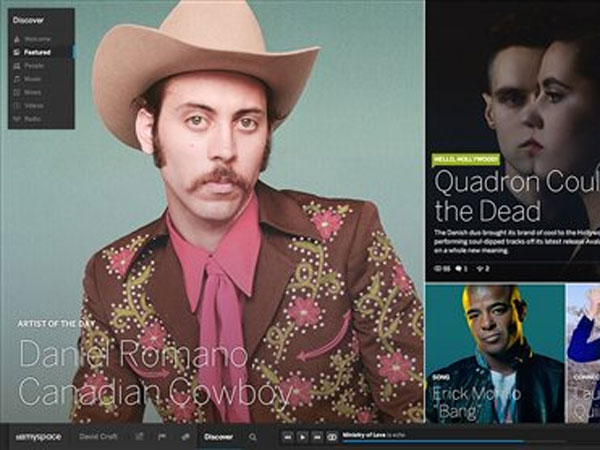The height and width of the screenshot is (450, 600).
Task: Open the search magnifier icon
Action: tap(253, 437)
